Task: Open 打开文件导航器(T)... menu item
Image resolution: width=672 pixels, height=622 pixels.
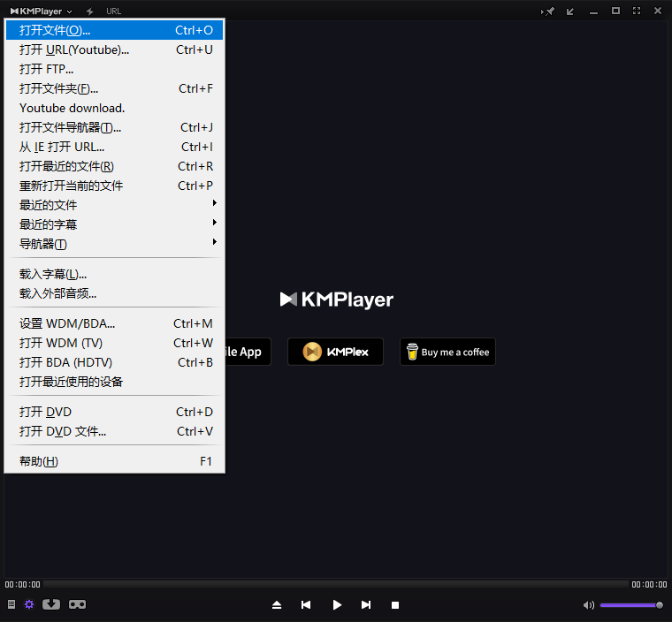Action: [114, 127]
